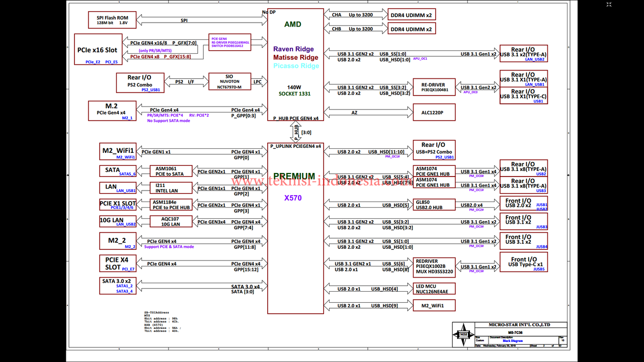
Task: Select the Rear I/O USB+PS2 Combo block
Action: pos(434,150)
